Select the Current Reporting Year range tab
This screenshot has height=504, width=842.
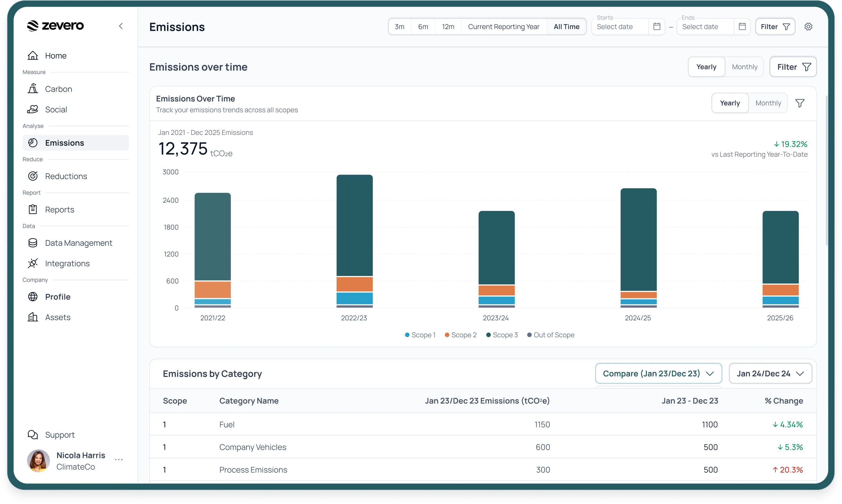tap(503, 26)
